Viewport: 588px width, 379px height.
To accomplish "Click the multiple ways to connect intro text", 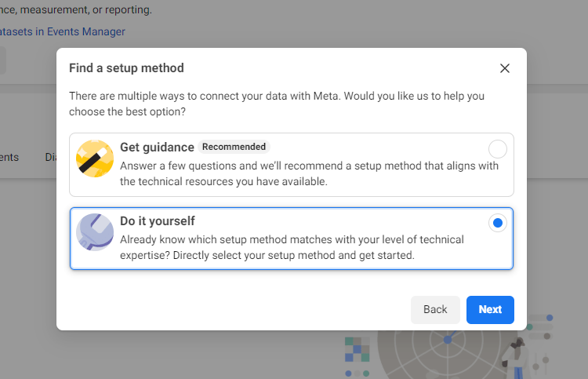I will (277, 104).
